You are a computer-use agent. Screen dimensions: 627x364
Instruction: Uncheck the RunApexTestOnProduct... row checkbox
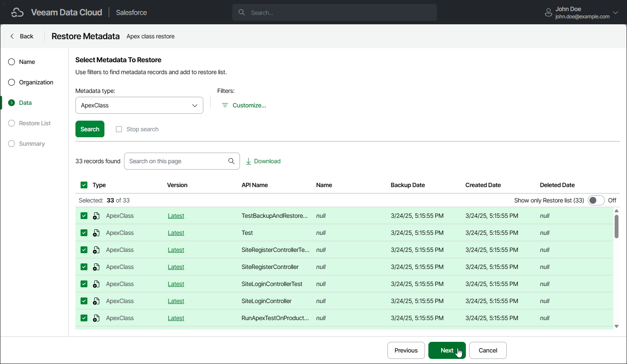(x=84, y=318)
